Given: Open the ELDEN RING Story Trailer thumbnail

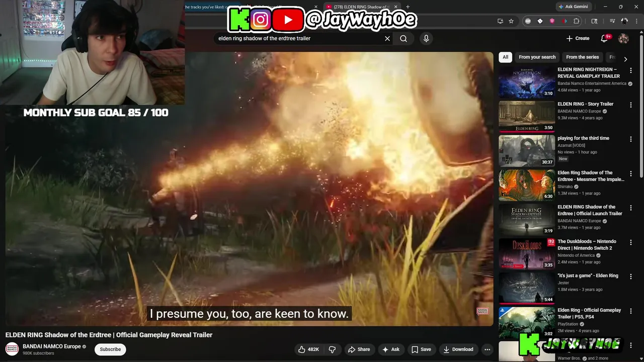Looking at the screenshot, I should 527,117.
